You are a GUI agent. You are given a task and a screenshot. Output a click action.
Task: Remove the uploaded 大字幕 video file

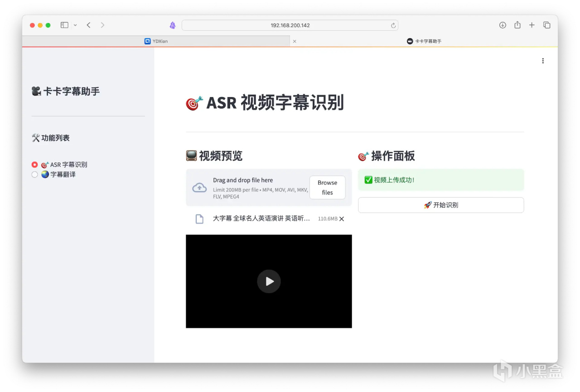point(342,219)
